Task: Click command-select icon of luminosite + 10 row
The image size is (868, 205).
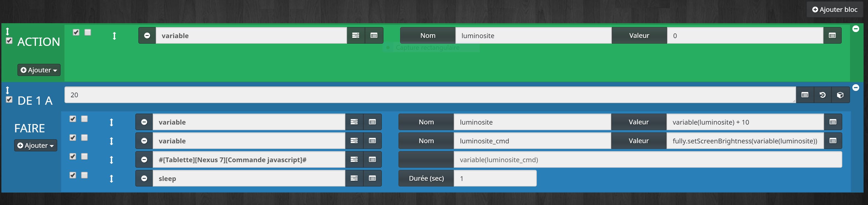Action: (x=372, y=122)
